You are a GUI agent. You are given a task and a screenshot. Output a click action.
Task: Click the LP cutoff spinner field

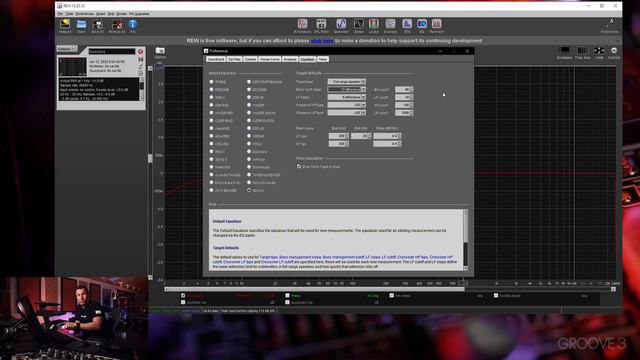pyautogui.click(x=404, y=113)
